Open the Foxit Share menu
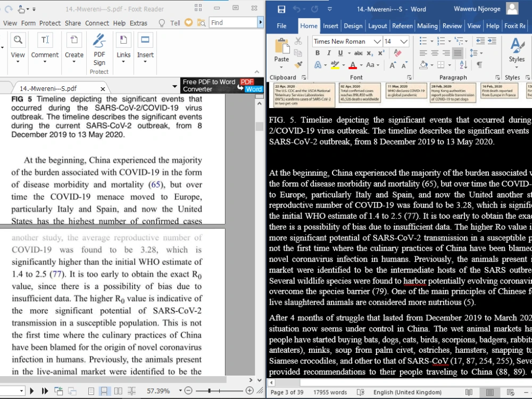This screenshot has width=532, height=399. click(72, 23)
